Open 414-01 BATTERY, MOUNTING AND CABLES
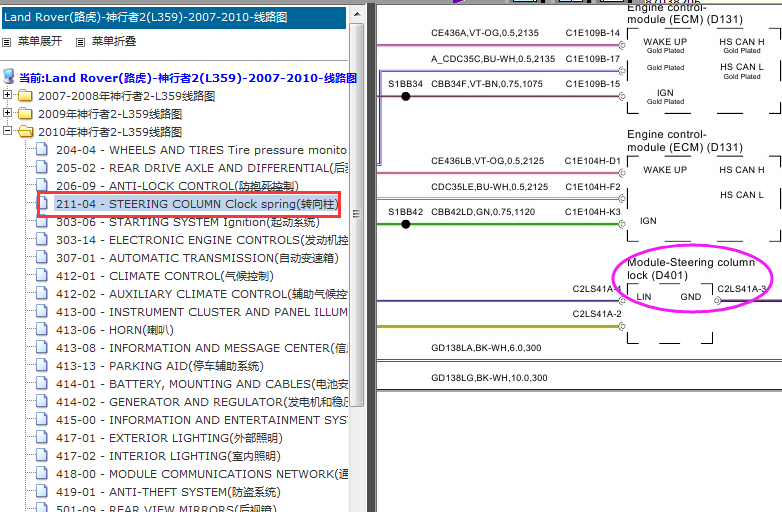This screenshot has height=512, width=782. click(x=201, y=384)
